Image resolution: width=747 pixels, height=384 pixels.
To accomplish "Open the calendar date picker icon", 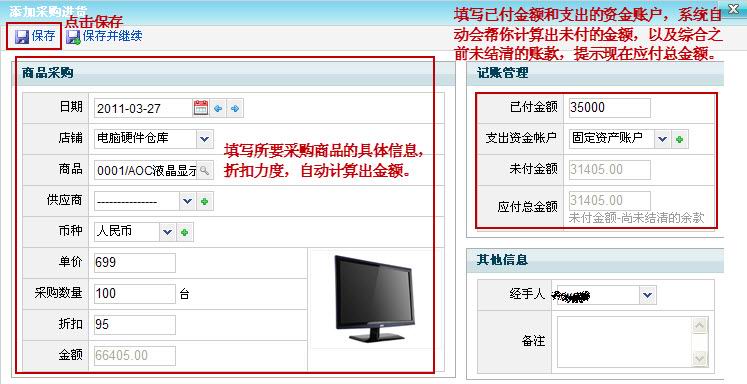I will click(201, 108).
